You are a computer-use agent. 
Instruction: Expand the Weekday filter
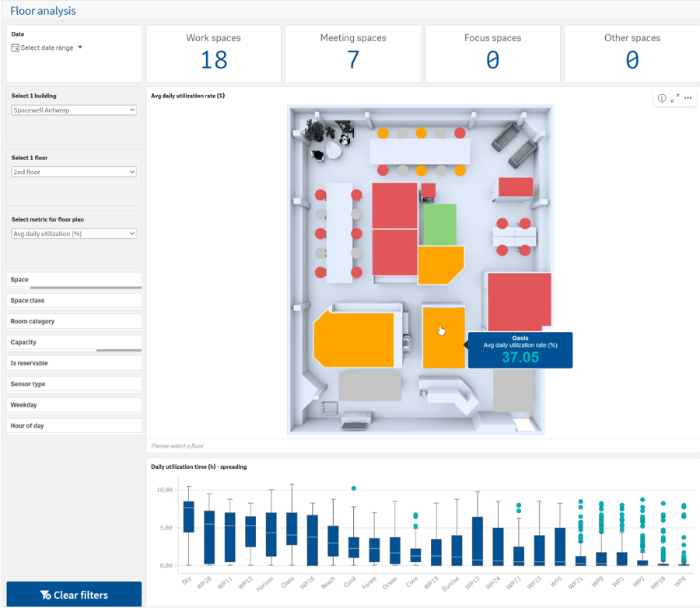coord(74,405)
